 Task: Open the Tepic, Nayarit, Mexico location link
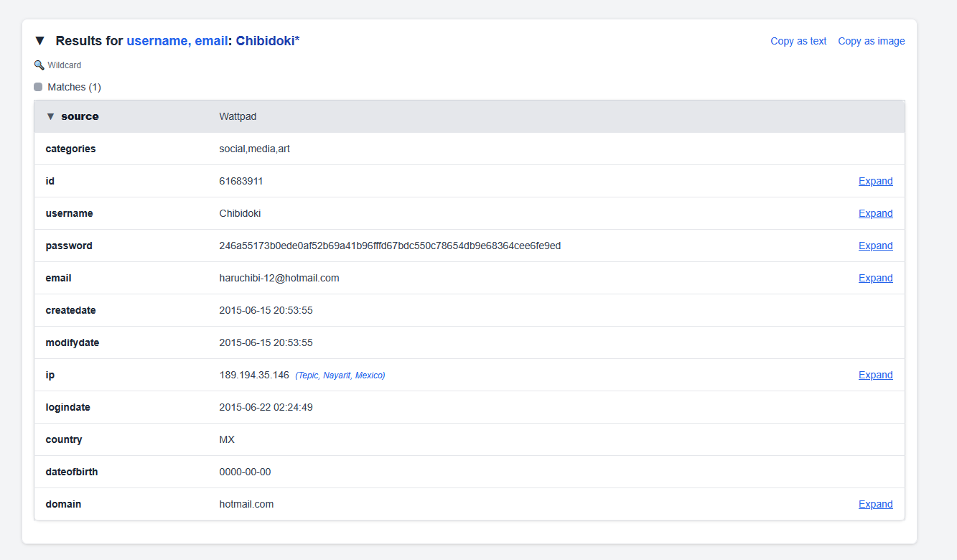(340, 375)
